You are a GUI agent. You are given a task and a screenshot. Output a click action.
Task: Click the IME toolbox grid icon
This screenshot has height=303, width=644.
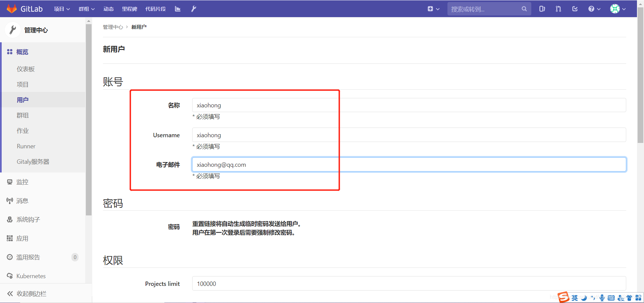click(638, 298)
